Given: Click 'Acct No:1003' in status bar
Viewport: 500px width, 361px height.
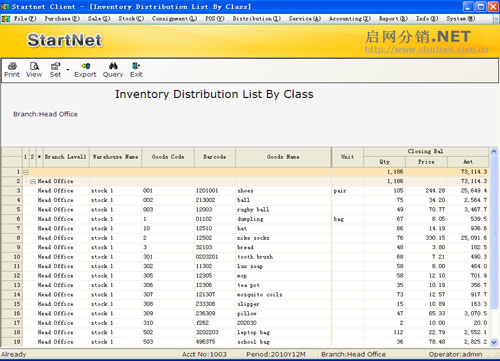Looking at the screenshot, I should point(204,354).
